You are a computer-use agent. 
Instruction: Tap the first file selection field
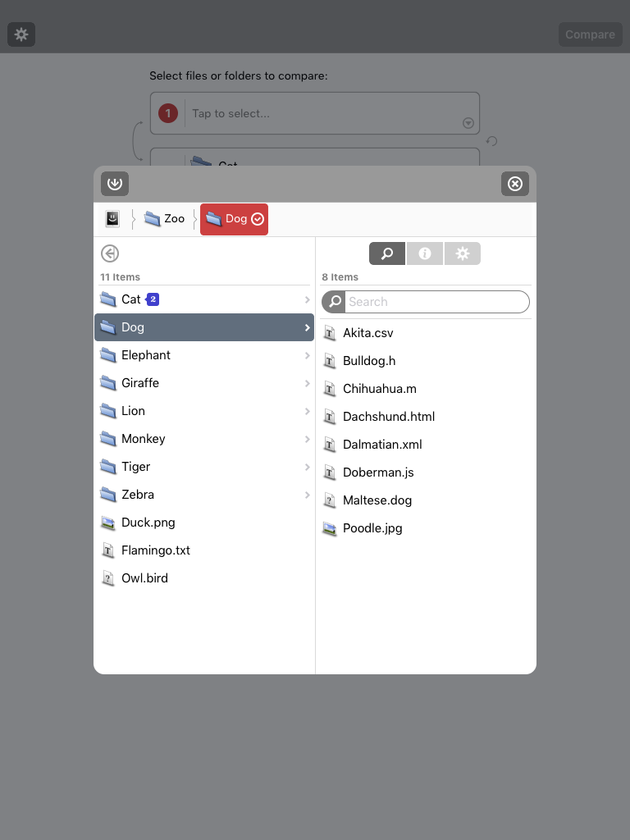pos(315,113)
